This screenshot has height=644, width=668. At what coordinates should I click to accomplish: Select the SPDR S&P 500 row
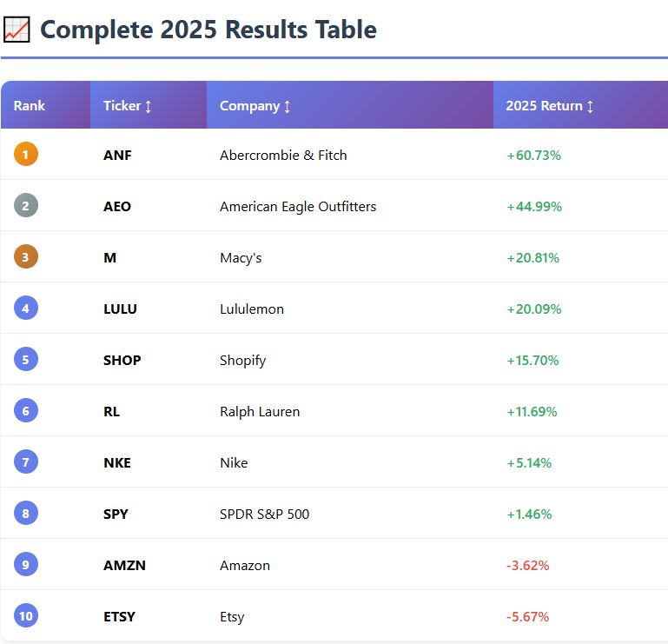(x=264, y=515)
